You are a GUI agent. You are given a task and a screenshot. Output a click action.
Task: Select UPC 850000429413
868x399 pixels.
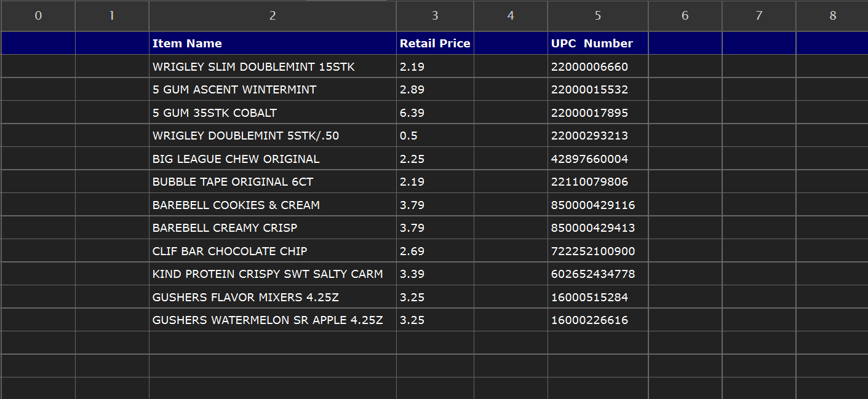click(x=598, y=228)
